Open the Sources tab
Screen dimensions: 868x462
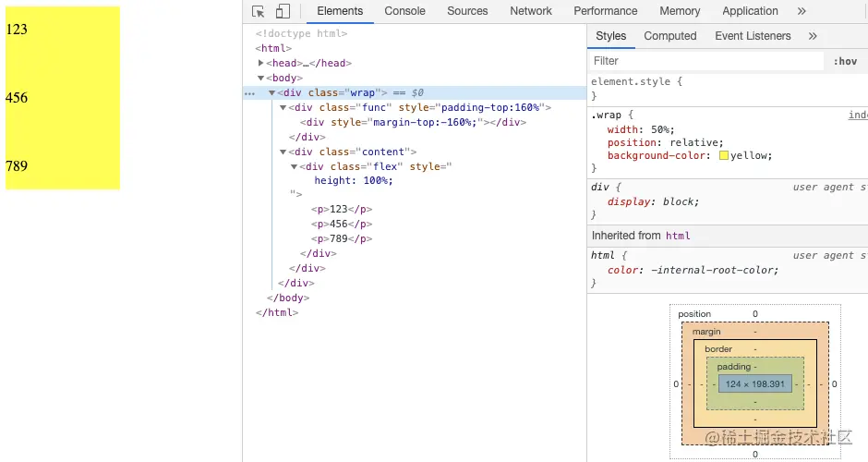tap(467, 11)
